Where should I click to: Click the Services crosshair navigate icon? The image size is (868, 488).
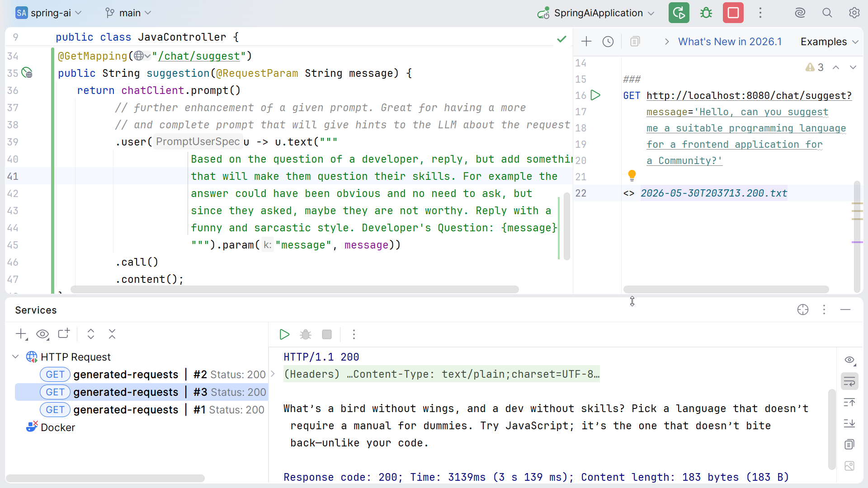coord(803,310)
